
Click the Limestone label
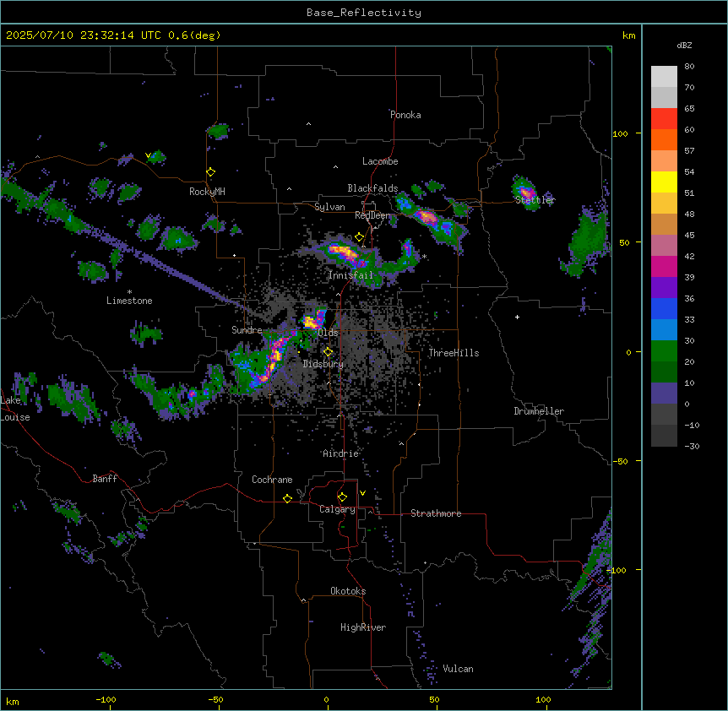(129, 301)
